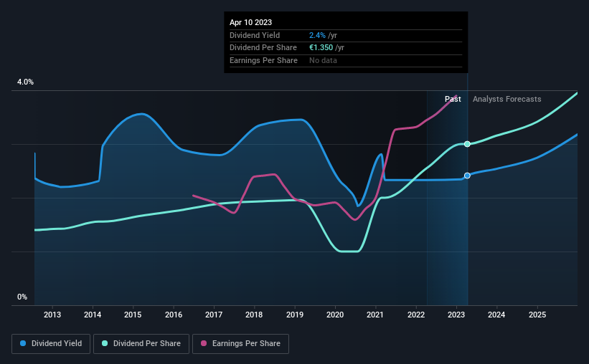Viewport: 589px width, 364px height.
Task: Click the teal dot in Dividend Per Share legend
Action: (105, 343)
